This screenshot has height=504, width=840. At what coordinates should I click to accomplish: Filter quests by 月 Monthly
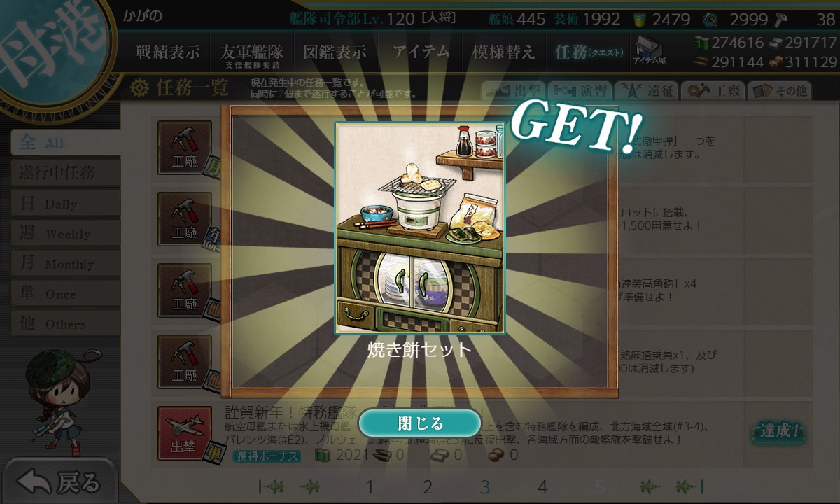point(65,264)
